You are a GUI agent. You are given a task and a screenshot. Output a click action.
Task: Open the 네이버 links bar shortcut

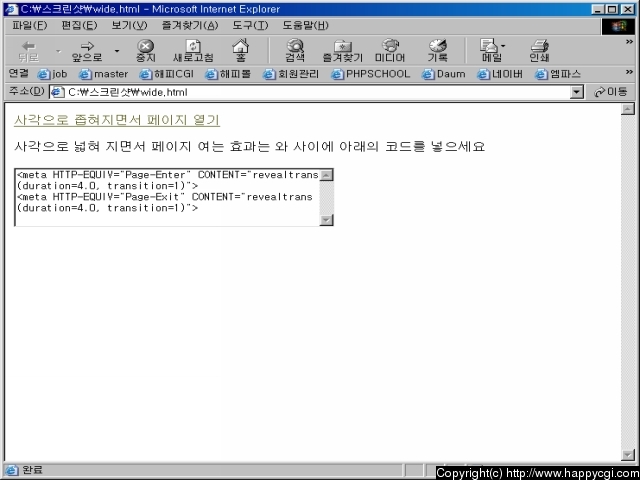[x=500, y=74]
